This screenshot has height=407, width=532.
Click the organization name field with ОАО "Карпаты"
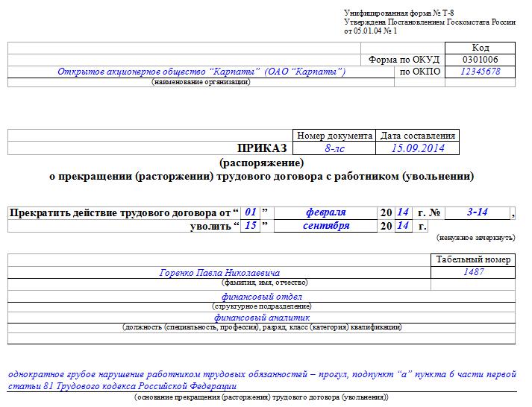[201, 72]
